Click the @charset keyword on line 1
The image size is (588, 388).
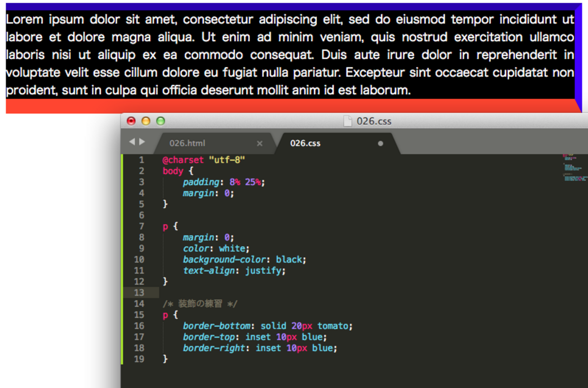click(183, 160)
